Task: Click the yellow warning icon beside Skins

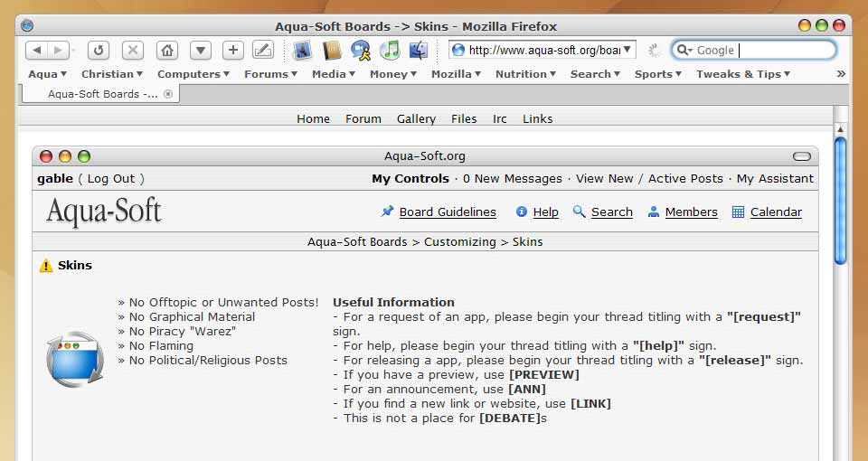Action: tap(46, 266)
